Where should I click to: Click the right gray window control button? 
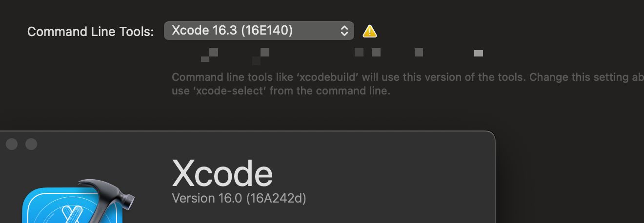coord(31,144)
